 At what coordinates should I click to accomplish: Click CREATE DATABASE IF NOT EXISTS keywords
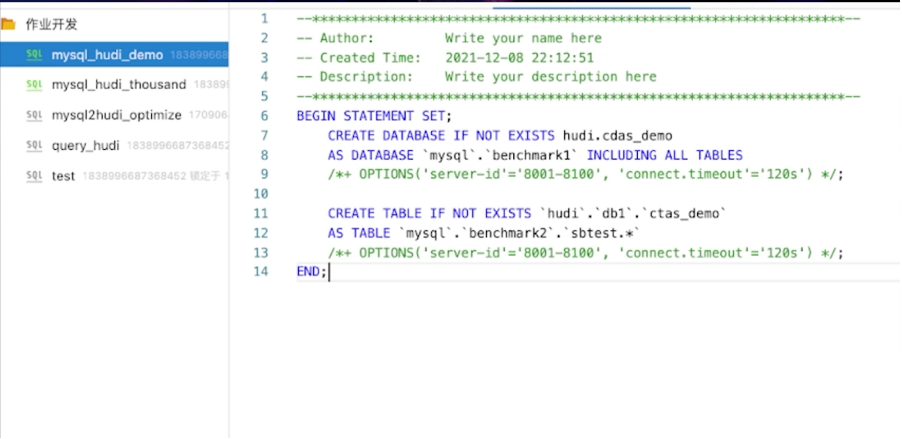pos(441,136)
